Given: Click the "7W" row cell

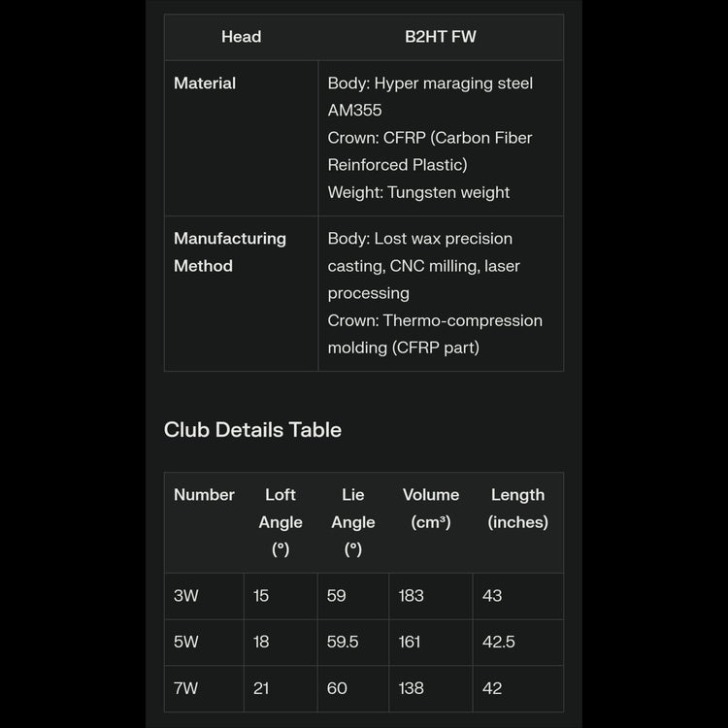Looking at the screenshot, I should (x=185, y=688).
